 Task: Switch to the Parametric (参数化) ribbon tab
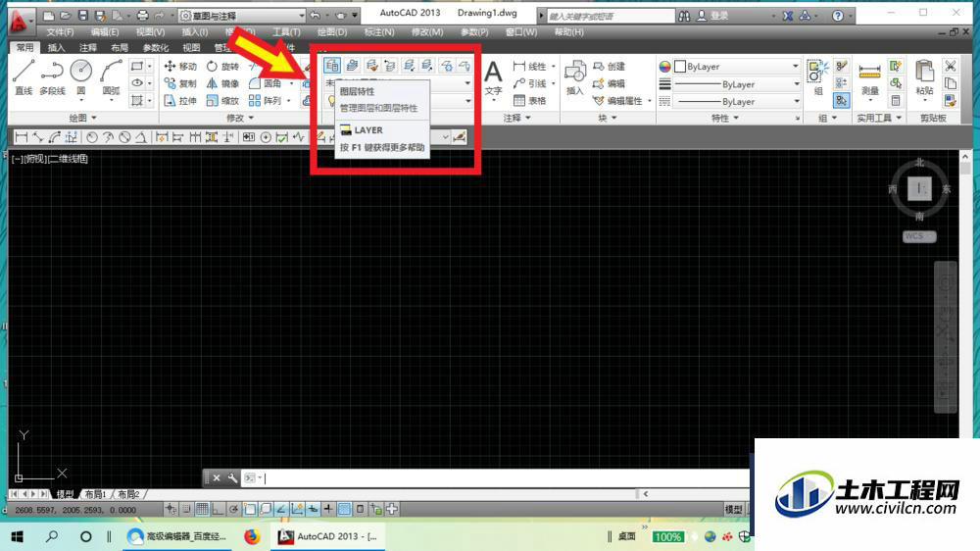[155, 47]
